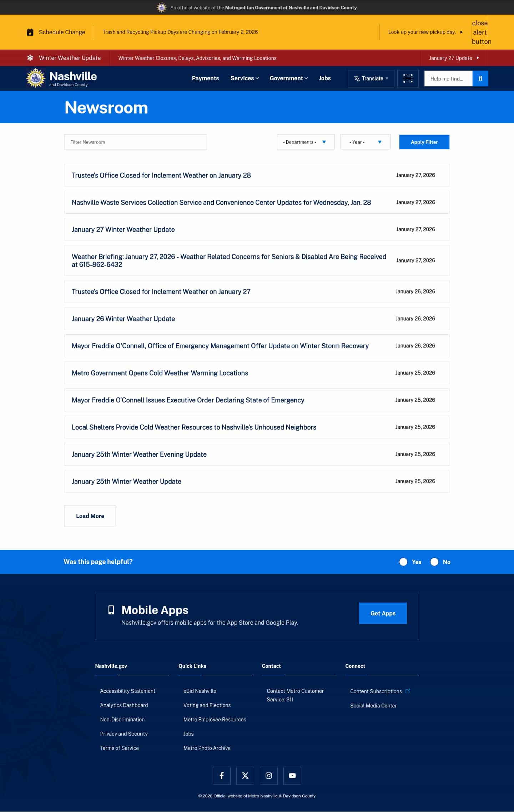The width and height of the screenshot is (514, 812).
Task: Open State of Emergency executive order article
Action: (x=188, y=400)
